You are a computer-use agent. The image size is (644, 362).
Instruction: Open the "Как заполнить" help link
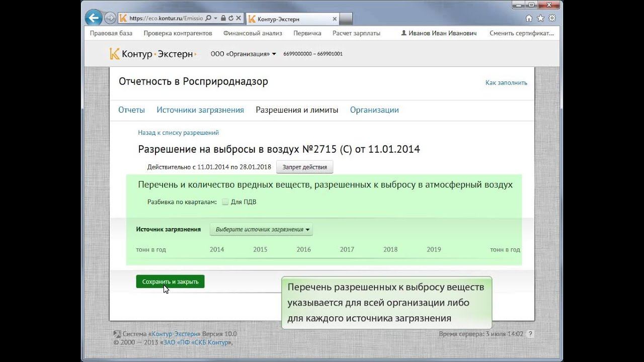click(x=506, y=82)
